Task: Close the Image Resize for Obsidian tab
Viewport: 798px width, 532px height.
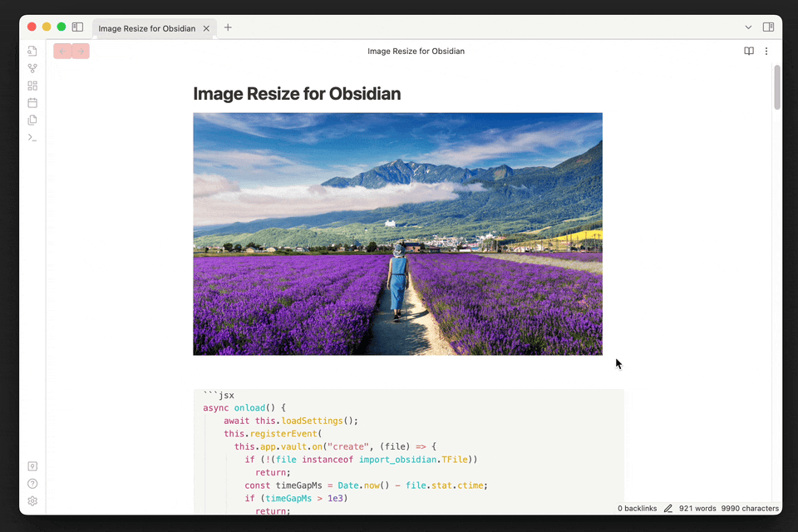Action: [x=206, y=28]
